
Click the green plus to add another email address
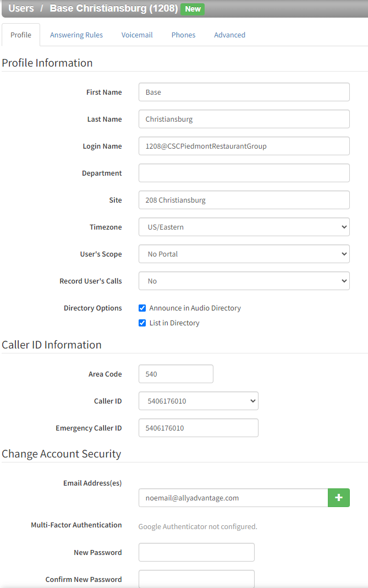339,498
